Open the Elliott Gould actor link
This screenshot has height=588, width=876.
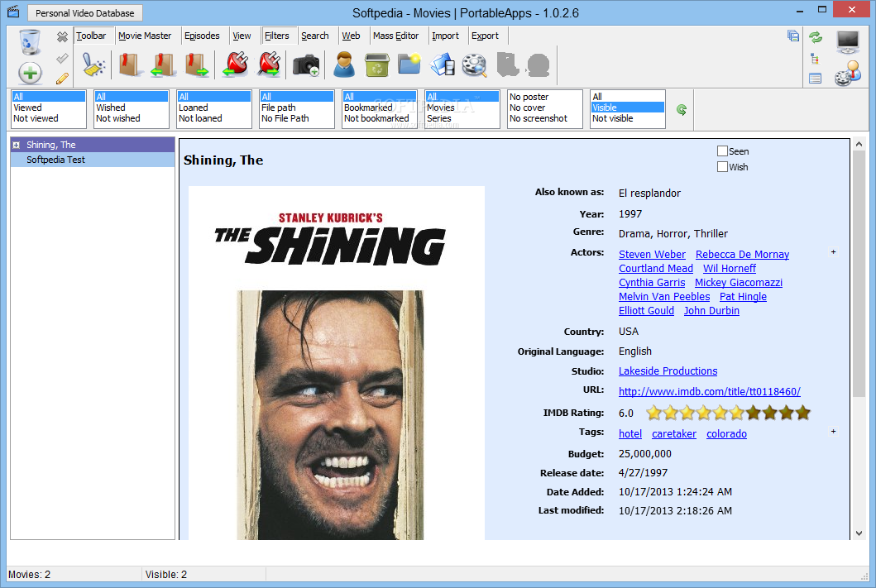tap(646, 310)
